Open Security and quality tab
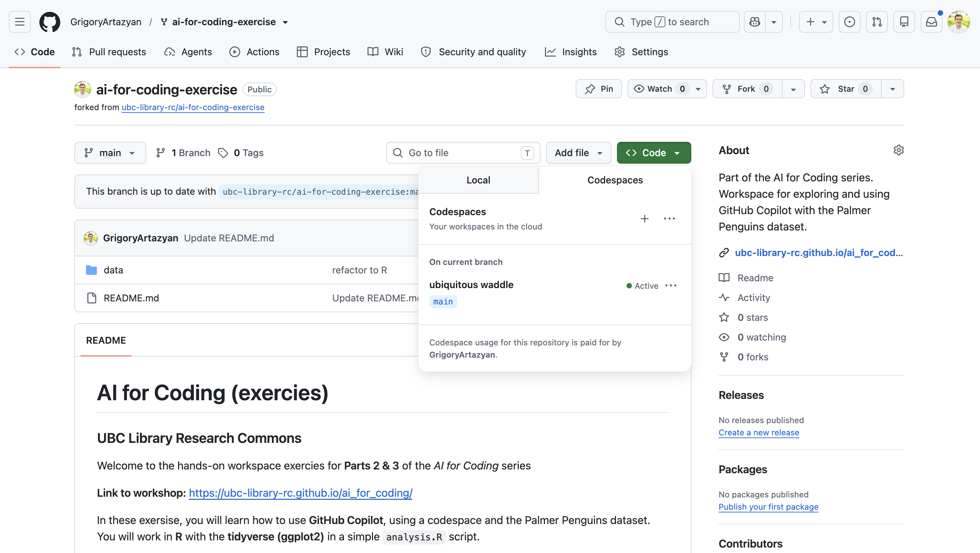The height and width of the screenshot is (553, 980). click(x=473, y=52)
